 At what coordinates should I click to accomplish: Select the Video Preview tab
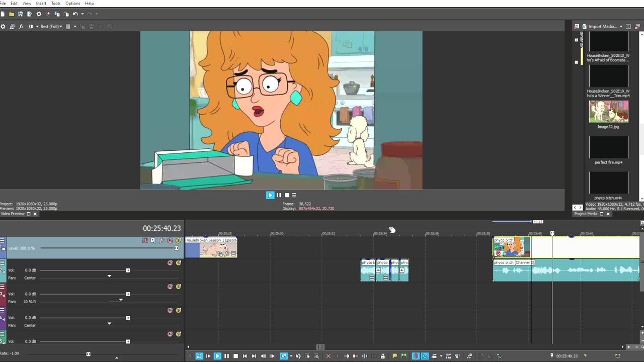pyautogui.click(x=13, y=214)
